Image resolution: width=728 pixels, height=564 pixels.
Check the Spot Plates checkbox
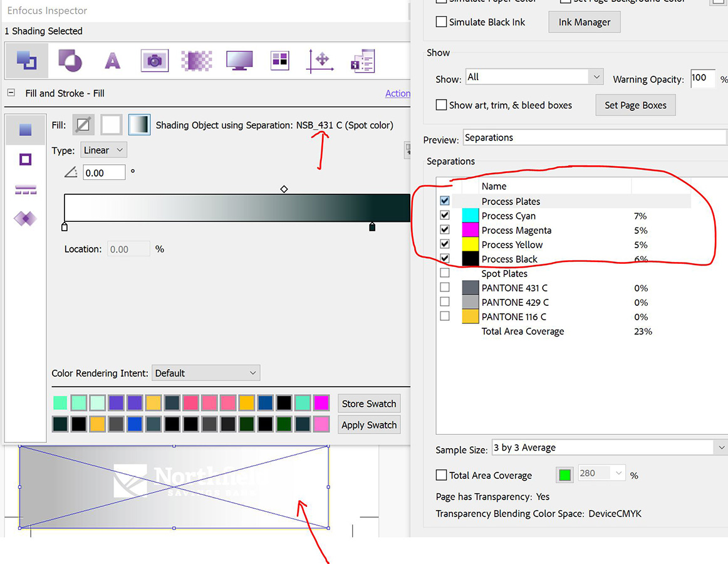tap(445, 273)
